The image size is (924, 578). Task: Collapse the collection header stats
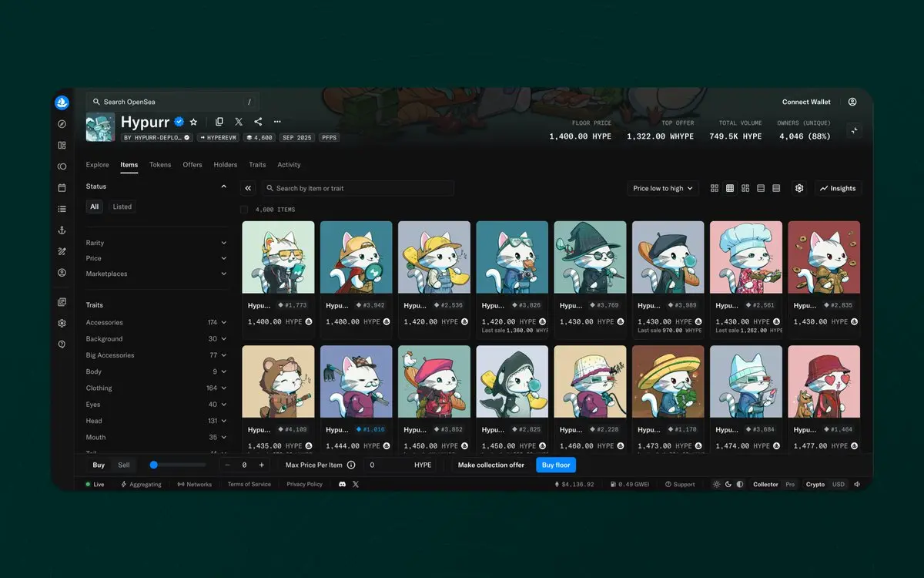coord(854,130)
